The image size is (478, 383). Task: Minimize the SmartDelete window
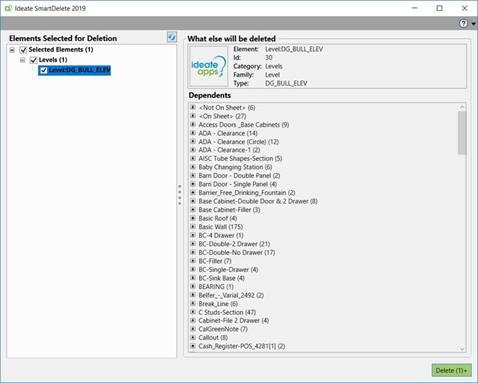click(415, 8)
